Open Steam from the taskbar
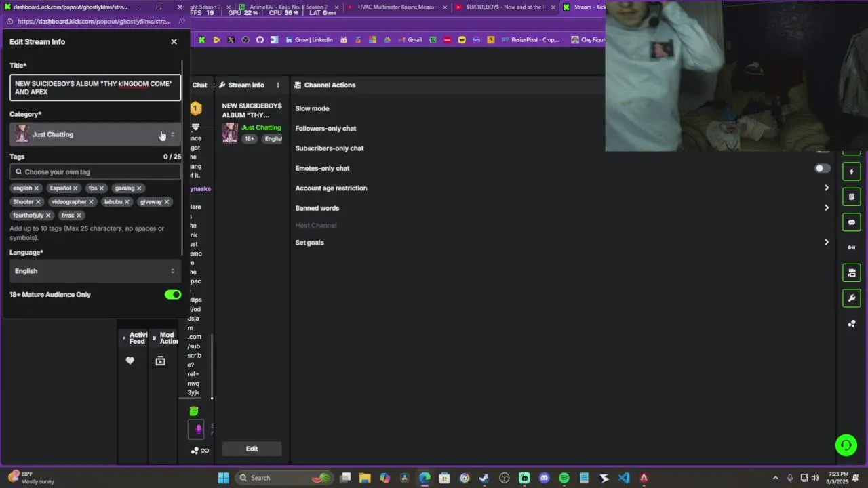The width and height of the screenshot is (868, 488). (484, 478)
